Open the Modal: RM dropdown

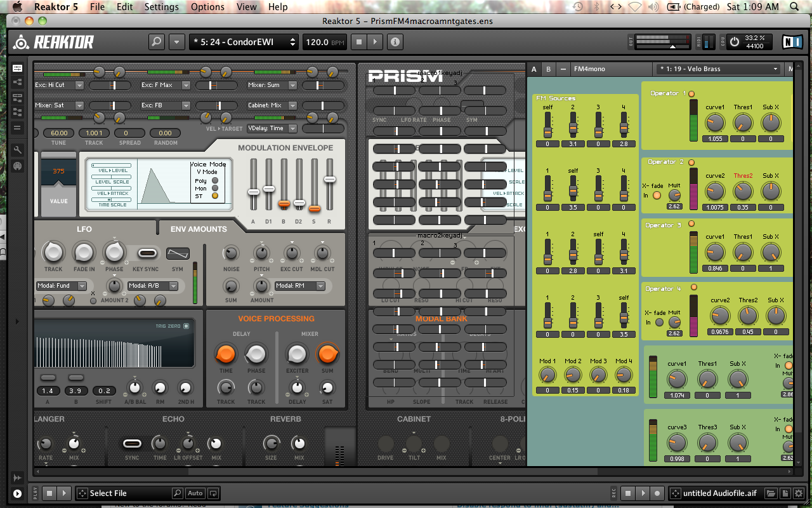pyautogui.click(x=299, y=286)
